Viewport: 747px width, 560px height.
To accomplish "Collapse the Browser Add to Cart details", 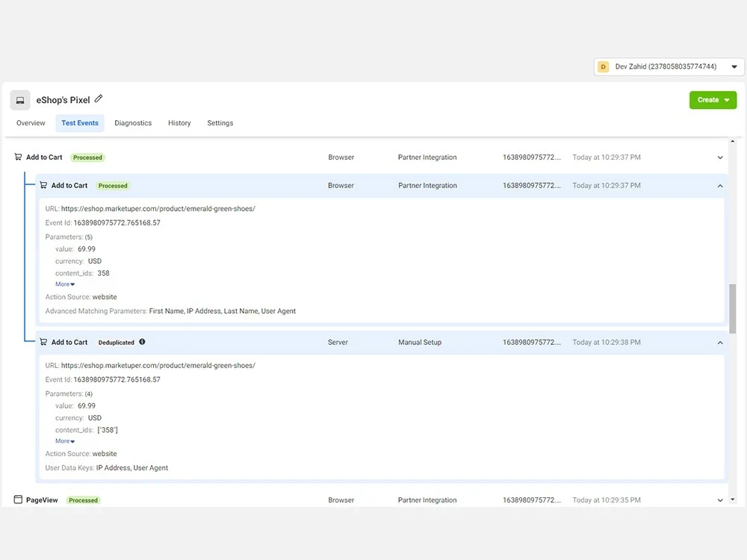I will 720,186.
